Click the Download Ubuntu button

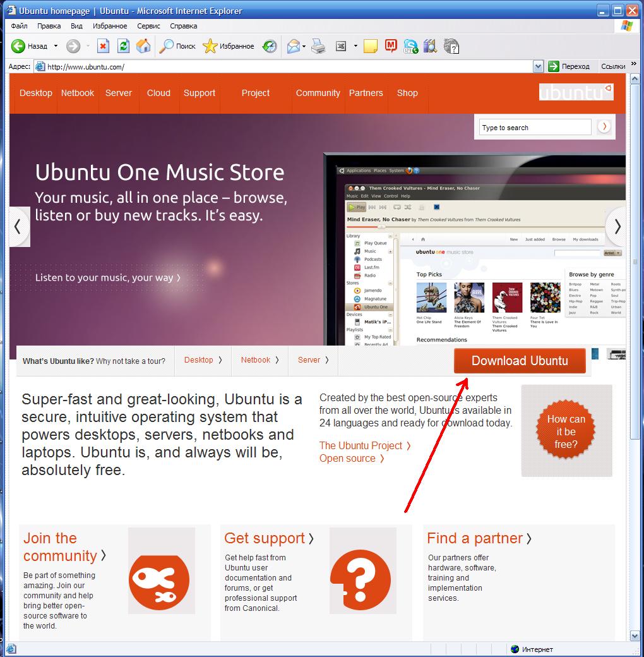pos(520,361)
